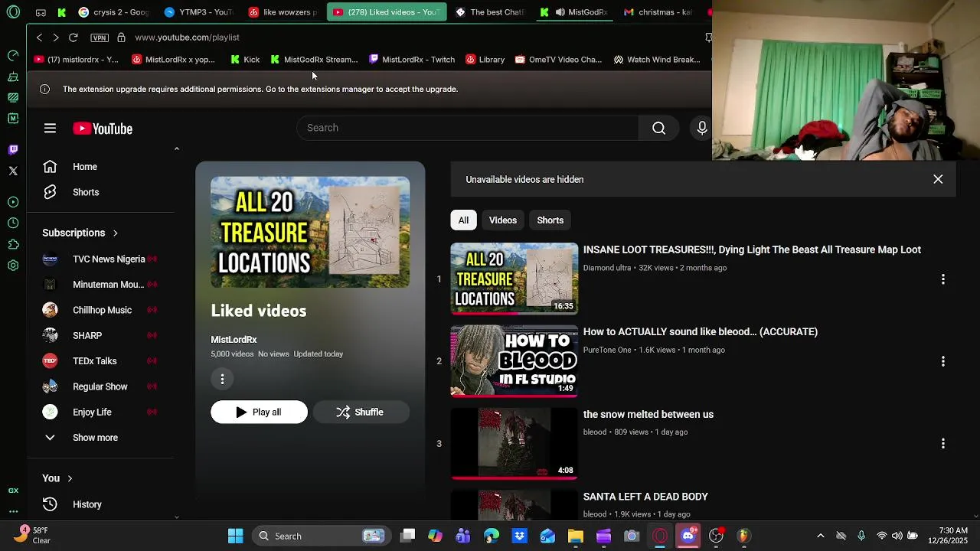The width and height of the screenshot is (980, 551).
Task: Open Twitch panel in Opera sidebar
Action: click(x=13, y=150)
